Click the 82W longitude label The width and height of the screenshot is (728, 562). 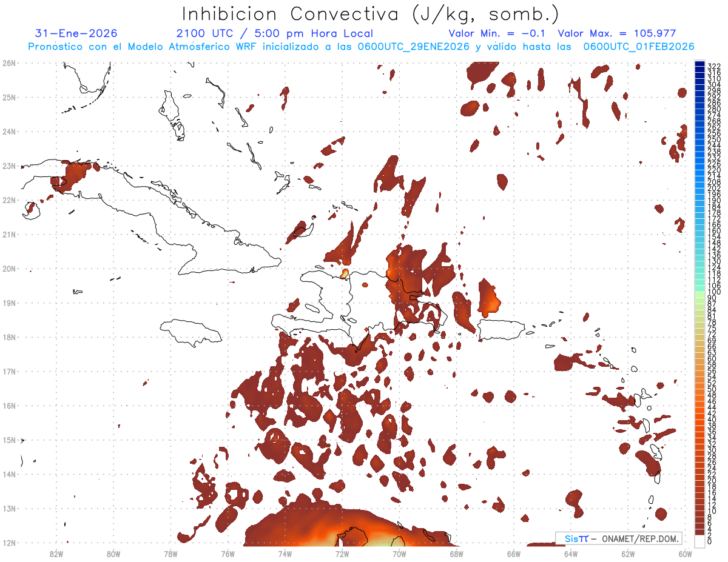(56, 554)
